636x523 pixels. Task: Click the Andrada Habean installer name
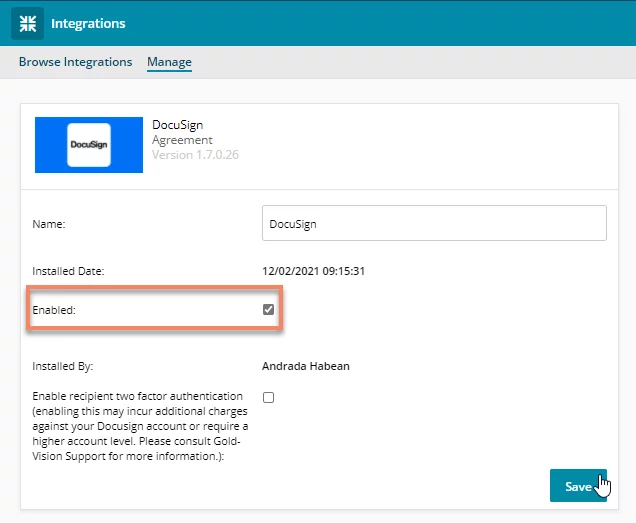tap(306, 366)
